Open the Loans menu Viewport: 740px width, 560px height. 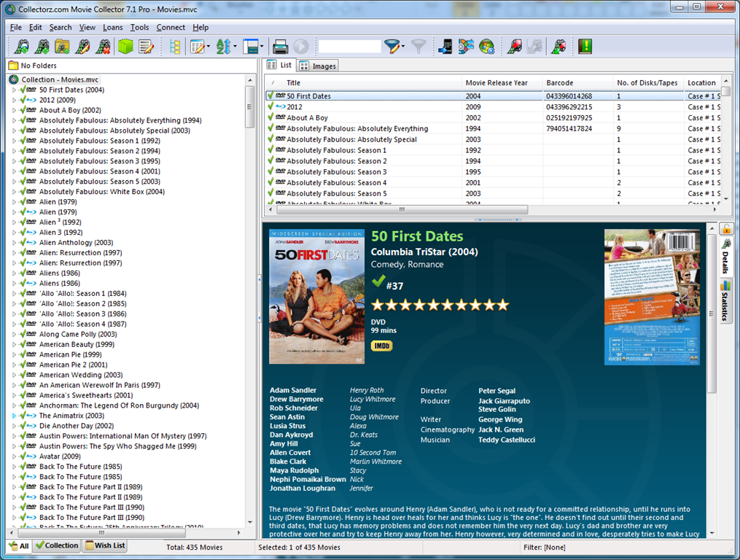tap(113, 28)
